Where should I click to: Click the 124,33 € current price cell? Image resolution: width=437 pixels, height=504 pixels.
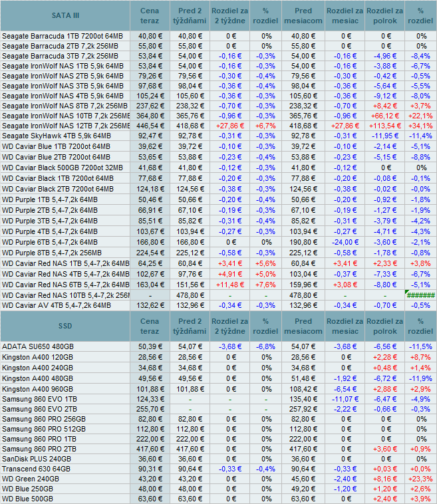click(x=150, y=399)
